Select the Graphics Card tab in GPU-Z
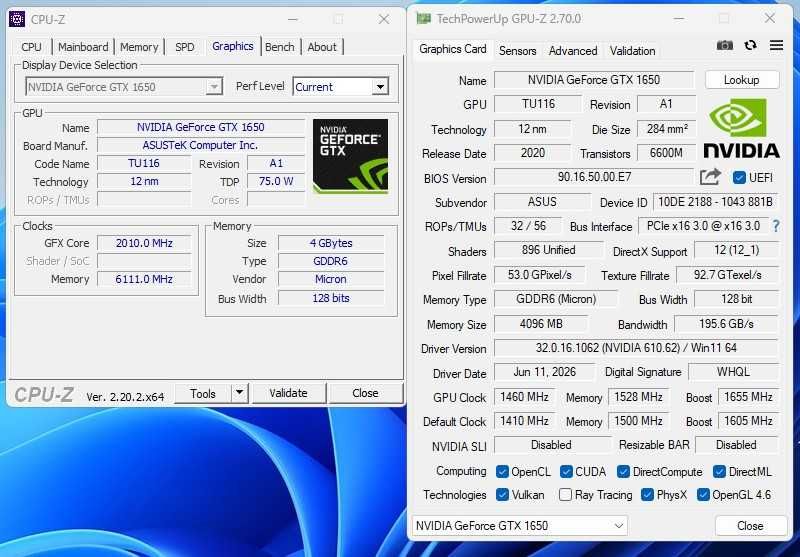800x557 pixels. pos(453,49)
